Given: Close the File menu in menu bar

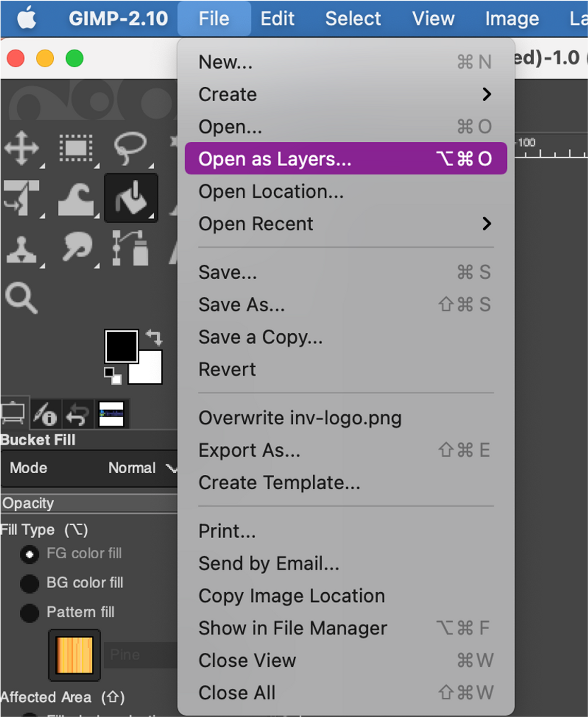Looking at the screenshot, I should point(214,18).
